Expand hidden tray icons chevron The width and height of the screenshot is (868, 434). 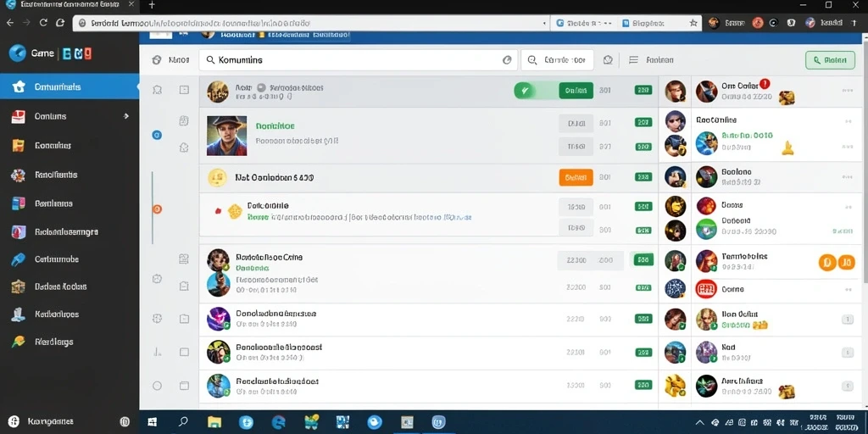point(699,422)
